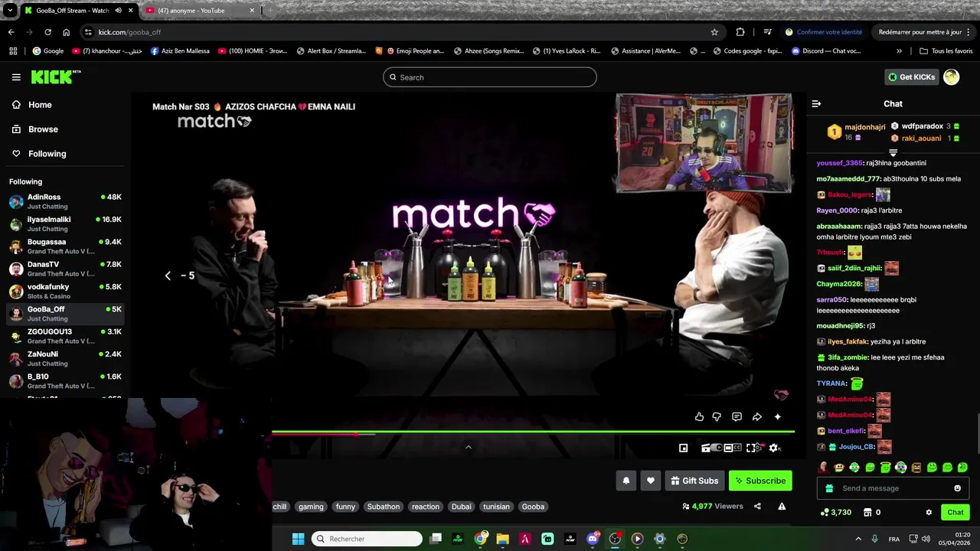Bookmark this page with the star icon

coord(714,32)
